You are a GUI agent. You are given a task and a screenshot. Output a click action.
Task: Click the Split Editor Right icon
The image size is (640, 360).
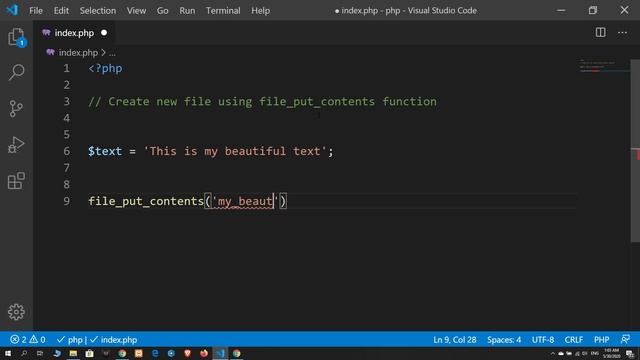(x=600, y=32)
